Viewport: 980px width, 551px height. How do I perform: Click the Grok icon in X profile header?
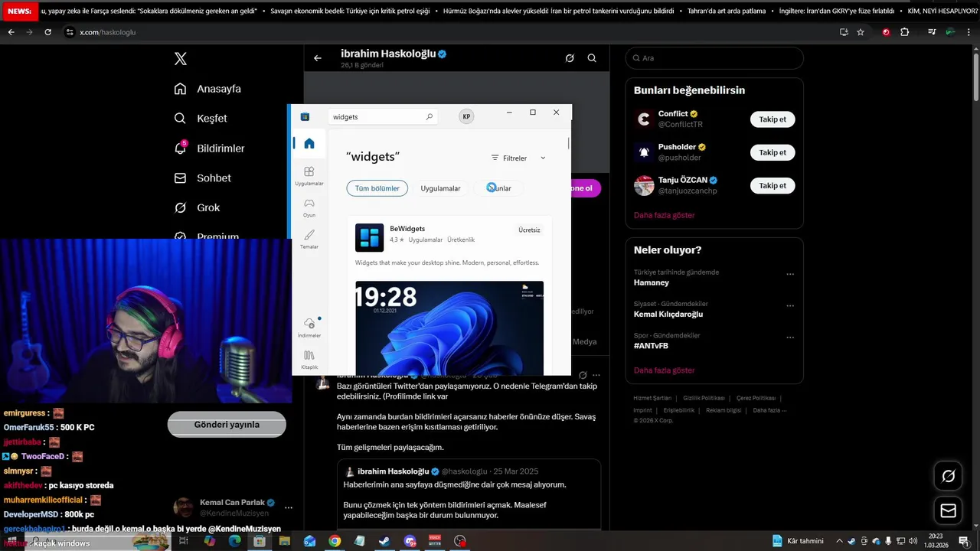pos(570,58)
